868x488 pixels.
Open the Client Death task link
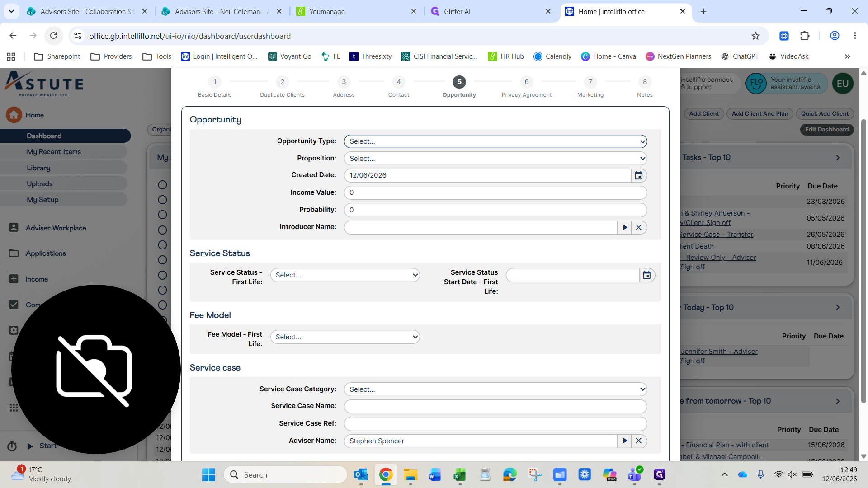[x=697, y=246]
